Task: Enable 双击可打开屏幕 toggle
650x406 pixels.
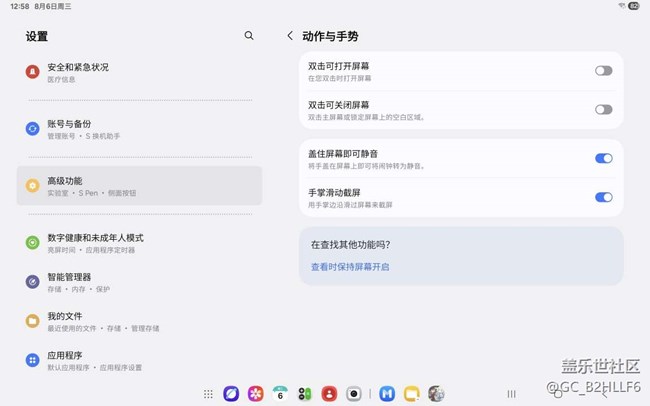Action: [603, 71]
